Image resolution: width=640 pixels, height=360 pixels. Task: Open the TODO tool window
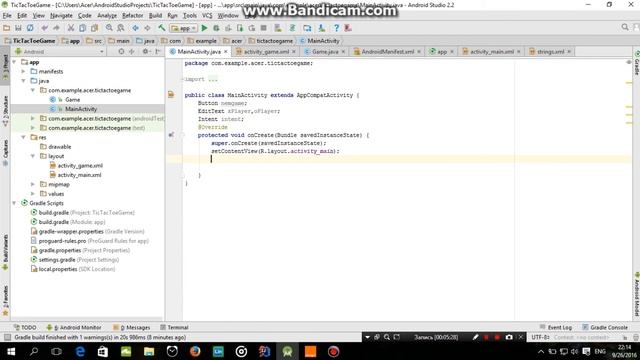pos(25,327)
